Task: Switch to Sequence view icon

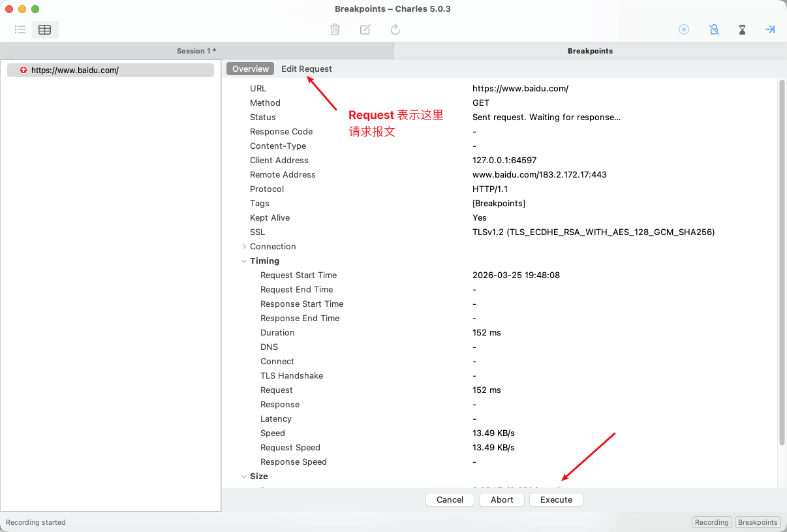Action: click(x=45, y=29)
